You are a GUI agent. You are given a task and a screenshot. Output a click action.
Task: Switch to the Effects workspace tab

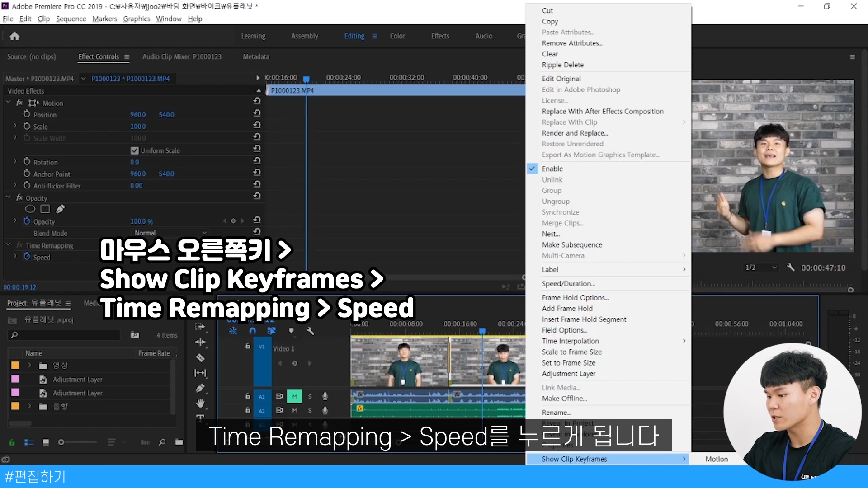click(440, 36)
